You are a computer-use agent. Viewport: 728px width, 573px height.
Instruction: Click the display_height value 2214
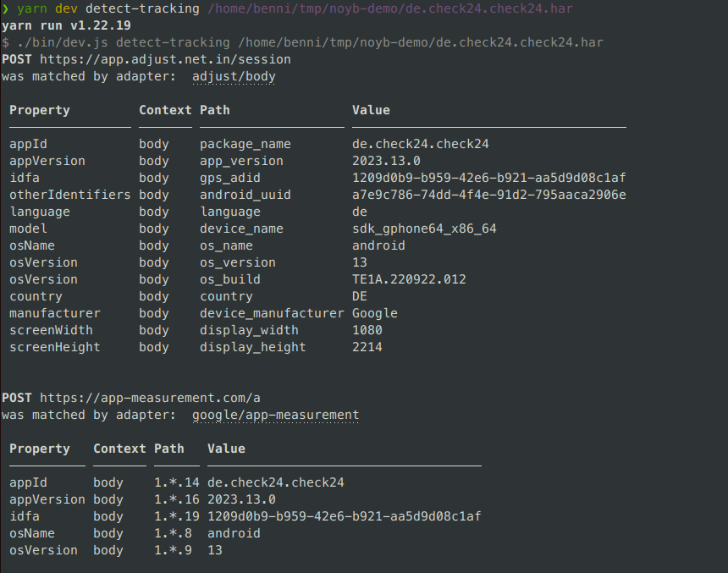(367, 347)
